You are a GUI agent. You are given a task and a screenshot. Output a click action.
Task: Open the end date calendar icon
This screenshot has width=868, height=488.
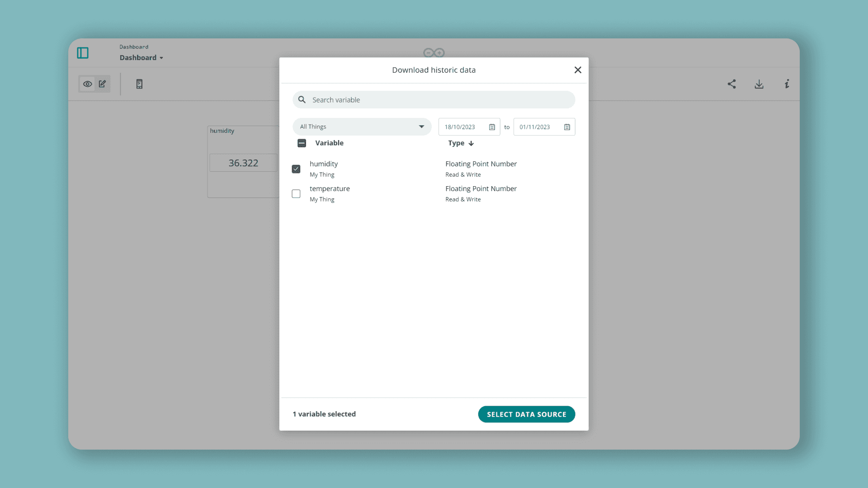(x=567, y=127)
